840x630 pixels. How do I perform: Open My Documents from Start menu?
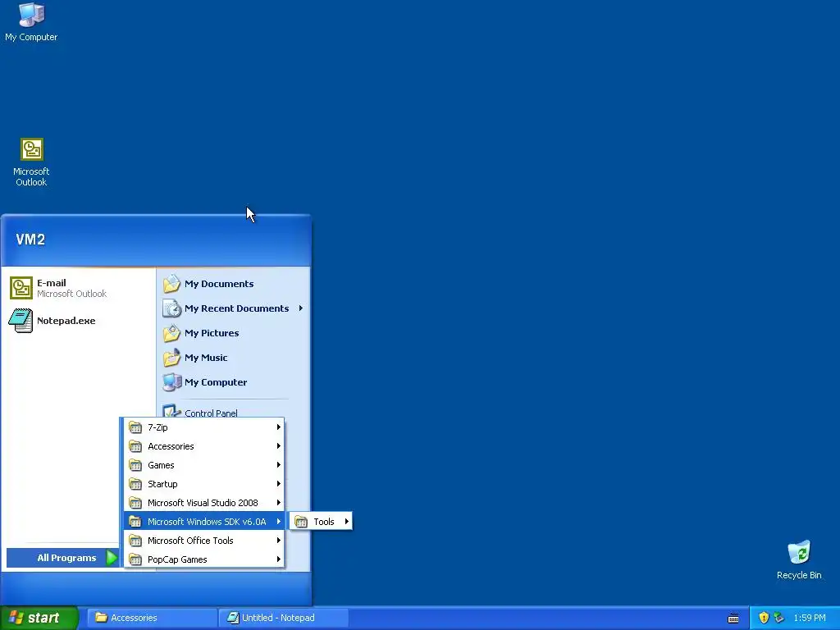point(233,283)
